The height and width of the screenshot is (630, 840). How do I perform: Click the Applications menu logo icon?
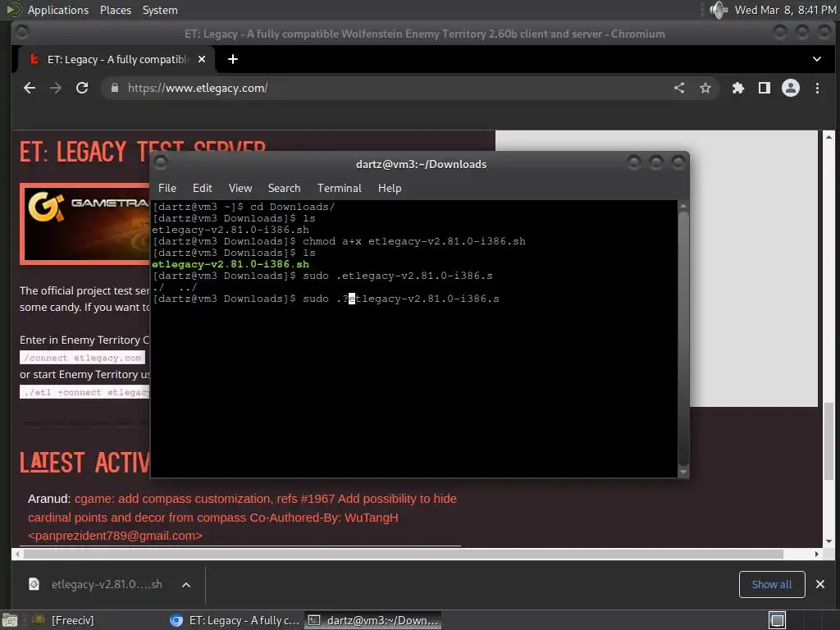click(x=13, y=10)
